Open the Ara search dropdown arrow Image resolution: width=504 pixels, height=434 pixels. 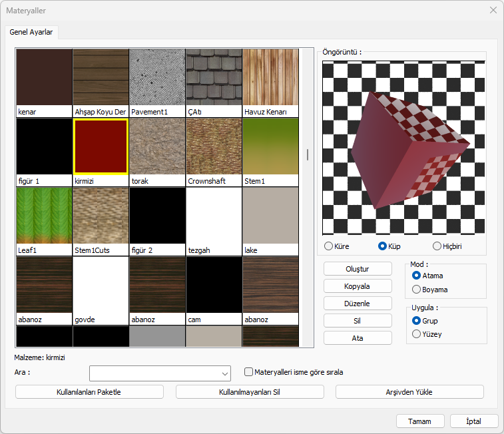[x=224, y=373]
